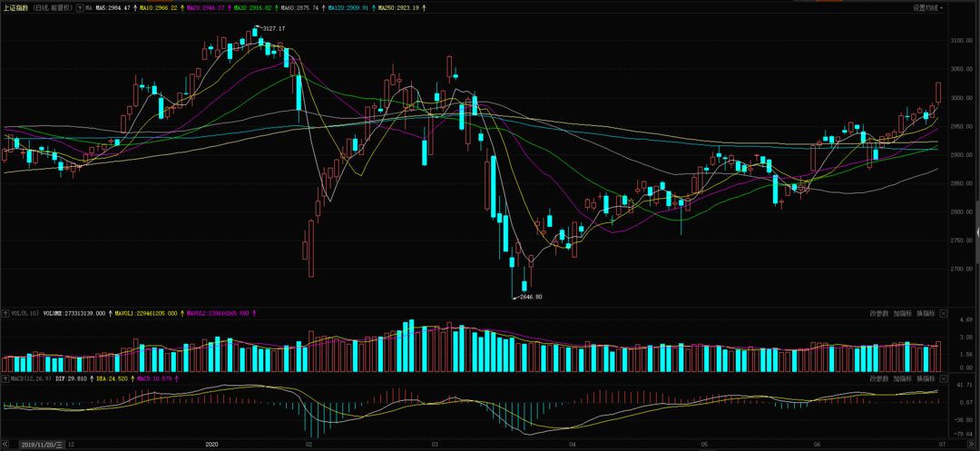The image size is (980, 451).
Task: Click the 2020 year marker on timeline
Action: click(x=211, y=444)
